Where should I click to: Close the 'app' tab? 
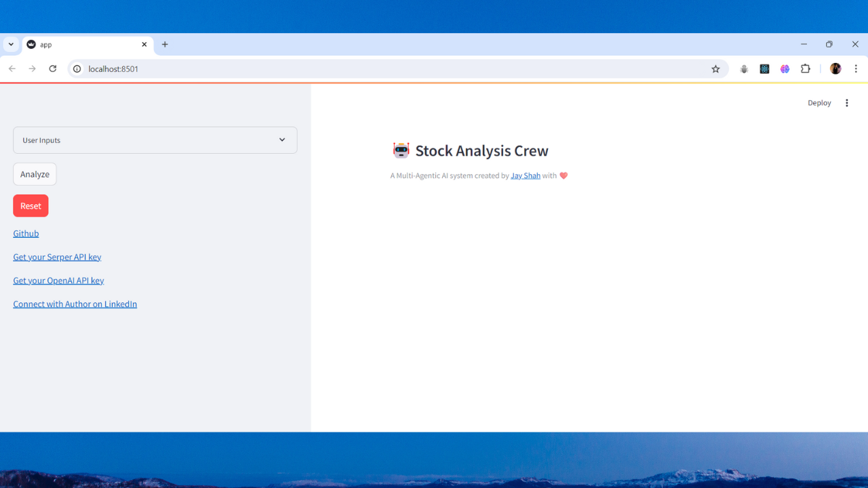[144, 44]
